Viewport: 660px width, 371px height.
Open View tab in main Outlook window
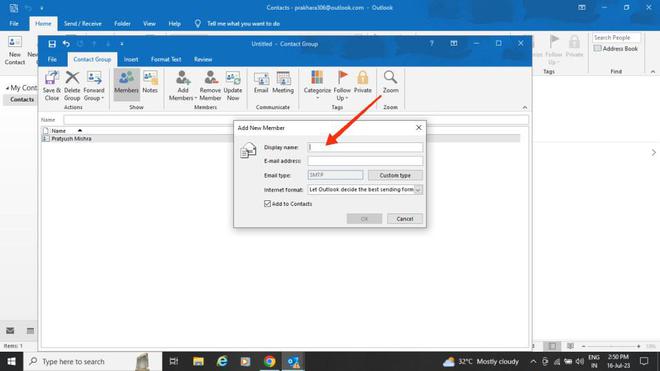point(149,24)
